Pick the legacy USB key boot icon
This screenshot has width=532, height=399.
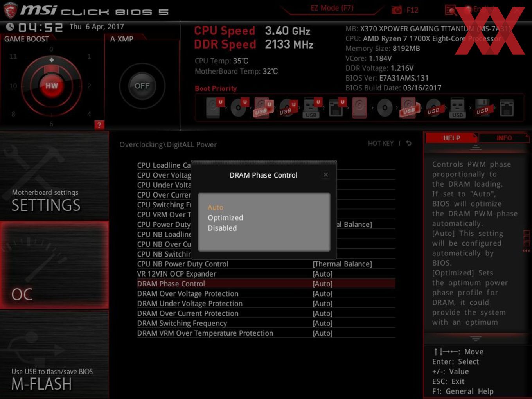click(457, 108)
